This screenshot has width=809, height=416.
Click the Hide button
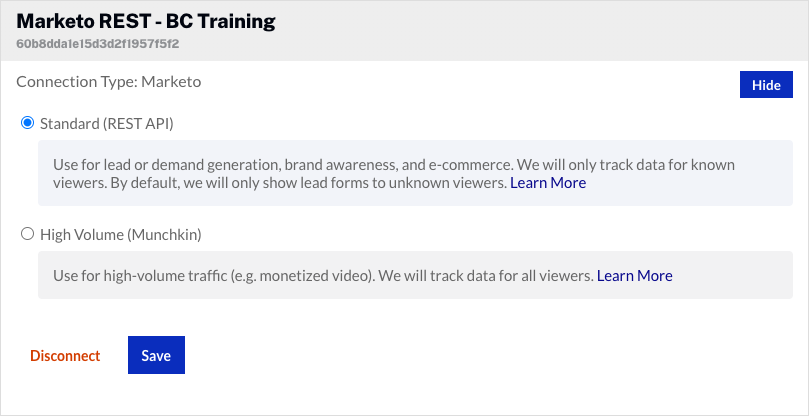[765, 85]
